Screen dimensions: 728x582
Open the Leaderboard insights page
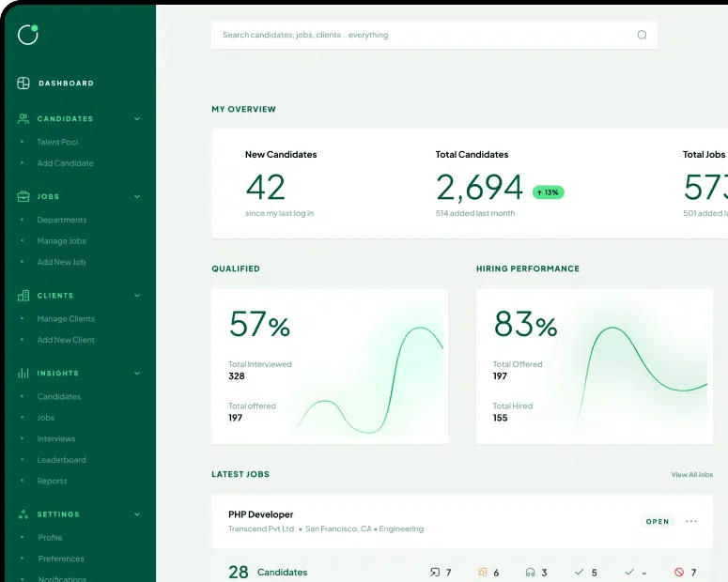coord(61,460)
